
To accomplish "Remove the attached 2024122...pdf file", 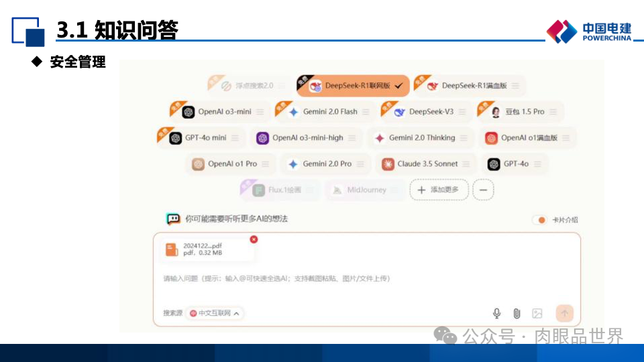I will click(254, 239).
